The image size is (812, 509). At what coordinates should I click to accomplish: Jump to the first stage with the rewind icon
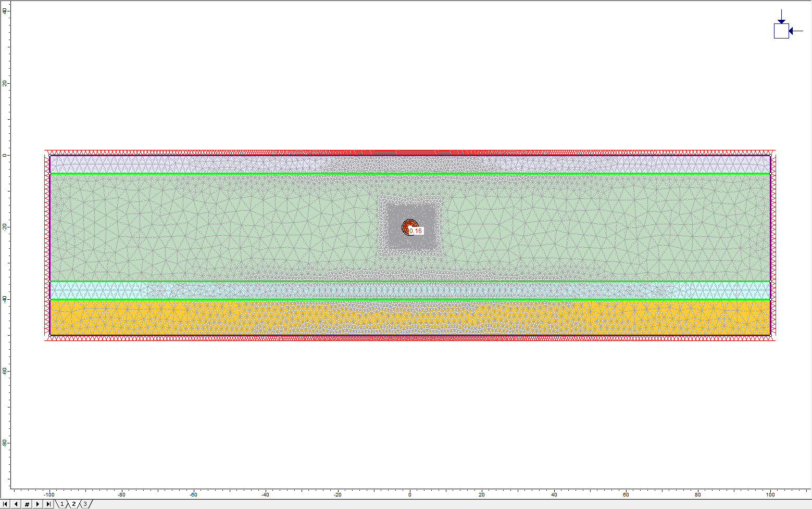(5, 504)
